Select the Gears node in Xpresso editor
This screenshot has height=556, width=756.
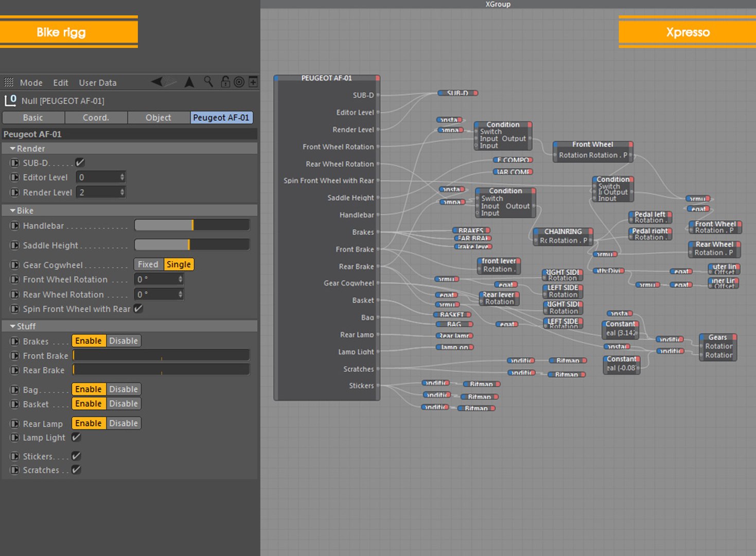(718, 347)
